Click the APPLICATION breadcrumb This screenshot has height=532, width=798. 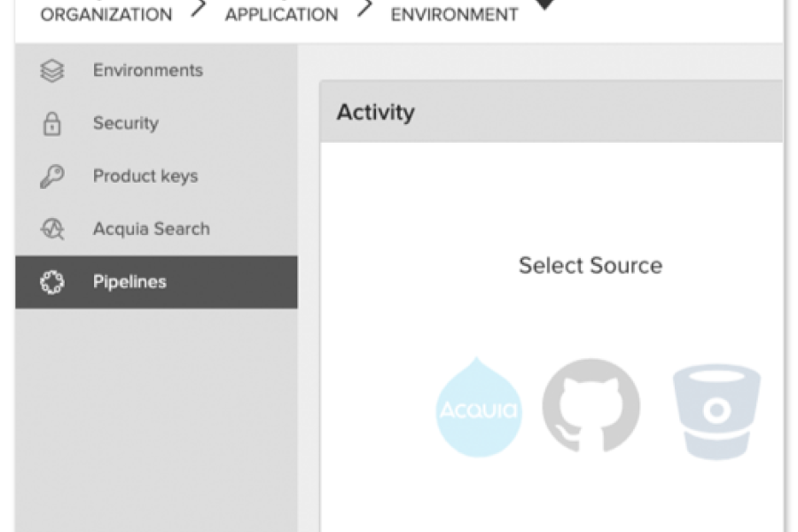(281, 15)
